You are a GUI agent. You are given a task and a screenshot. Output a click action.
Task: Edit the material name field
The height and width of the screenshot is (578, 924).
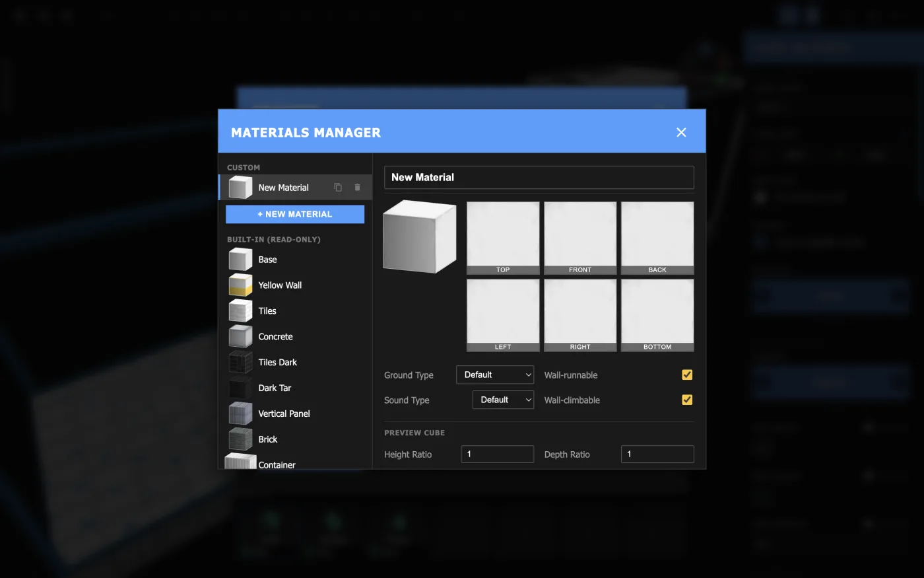coord(539,177)
